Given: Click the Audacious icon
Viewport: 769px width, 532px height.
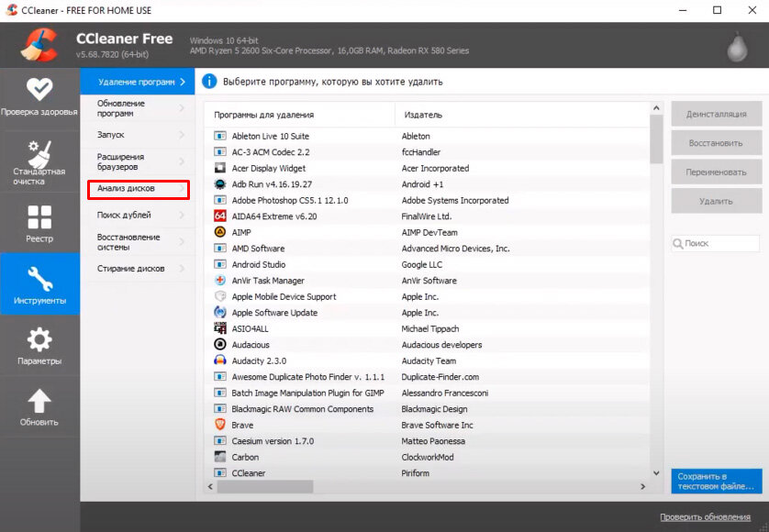Looking at the screenshot, I should pos(220,344).
